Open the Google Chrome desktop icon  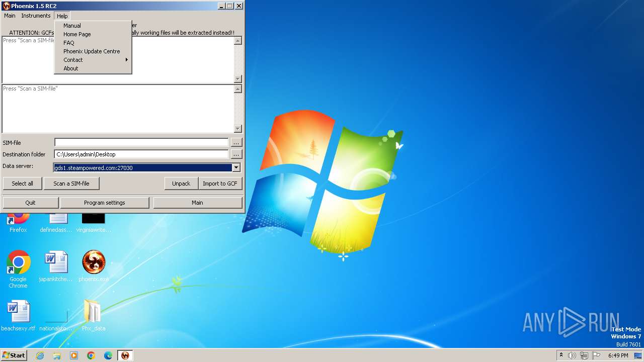(18, 269)
